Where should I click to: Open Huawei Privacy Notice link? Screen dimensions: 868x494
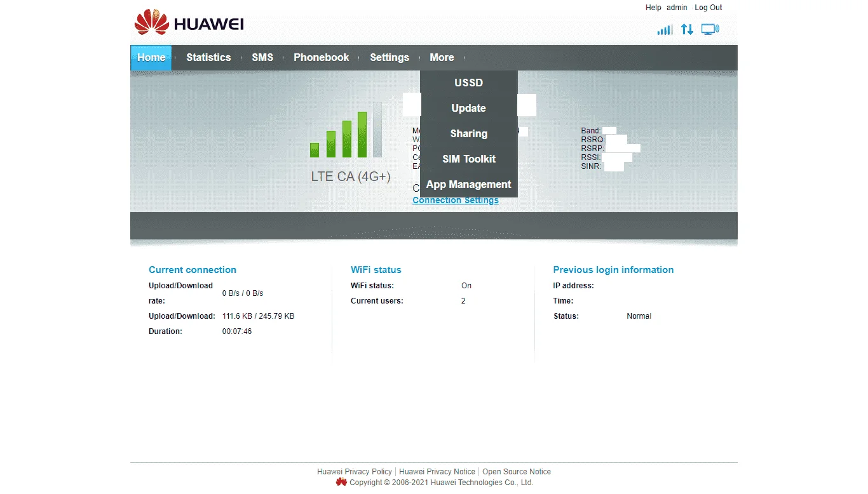pyautogui.click(x=437, y=472)
